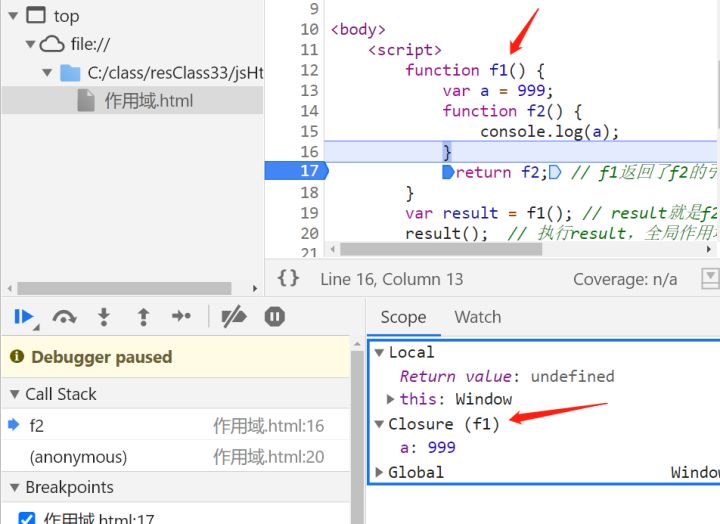
Task: Click the top frame window icon
Action: 36,15
